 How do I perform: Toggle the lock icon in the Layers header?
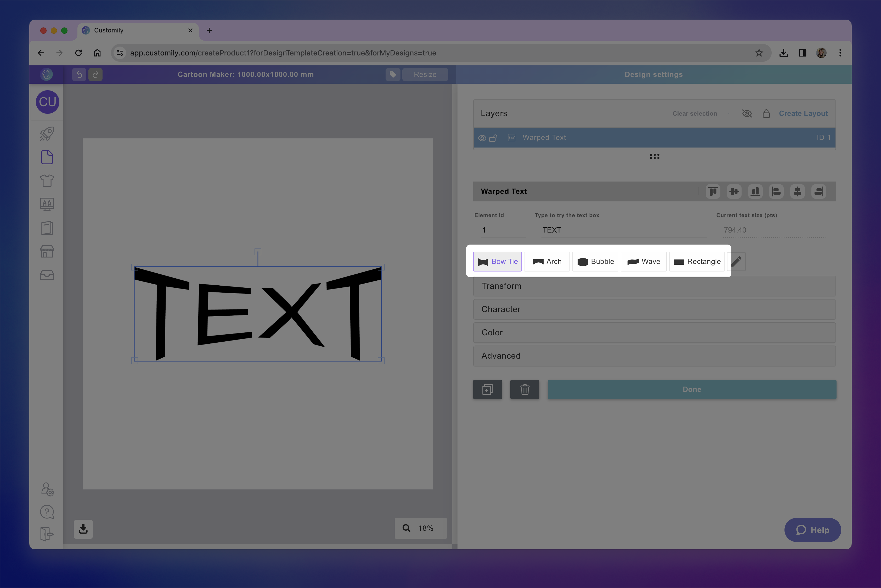(766, 113)
